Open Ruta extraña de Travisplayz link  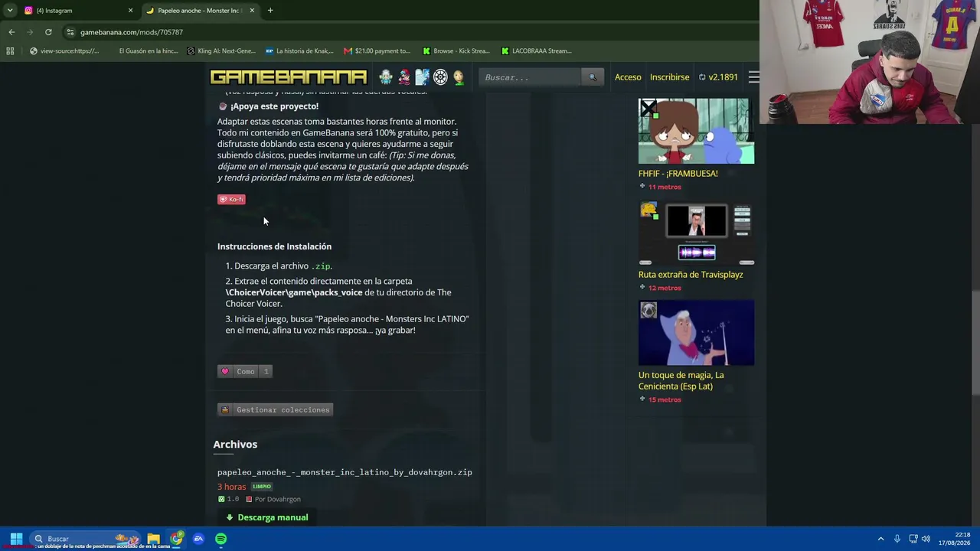pyautogui.click(x=691, y=275)
